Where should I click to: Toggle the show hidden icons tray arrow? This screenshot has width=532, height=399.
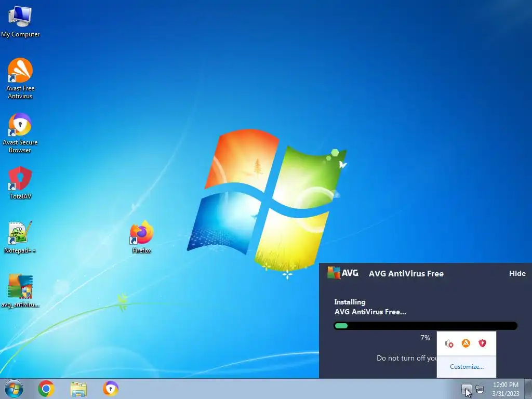467,389
